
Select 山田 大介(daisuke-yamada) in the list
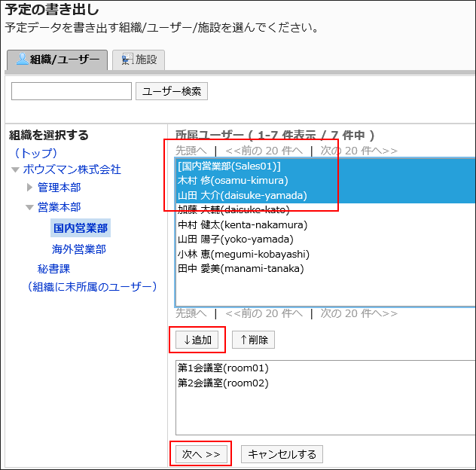(325, 195)
